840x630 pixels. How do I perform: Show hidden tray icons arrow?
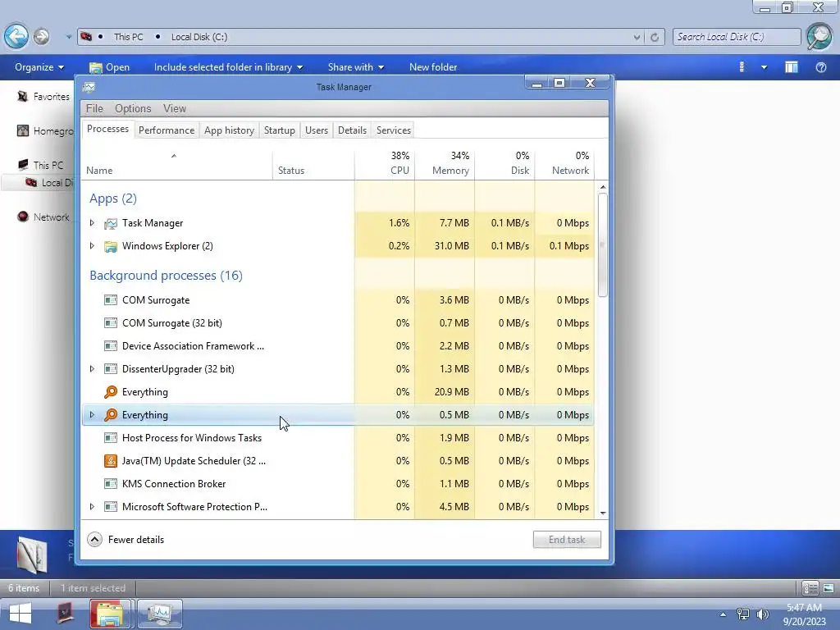[x=724, y=614]
